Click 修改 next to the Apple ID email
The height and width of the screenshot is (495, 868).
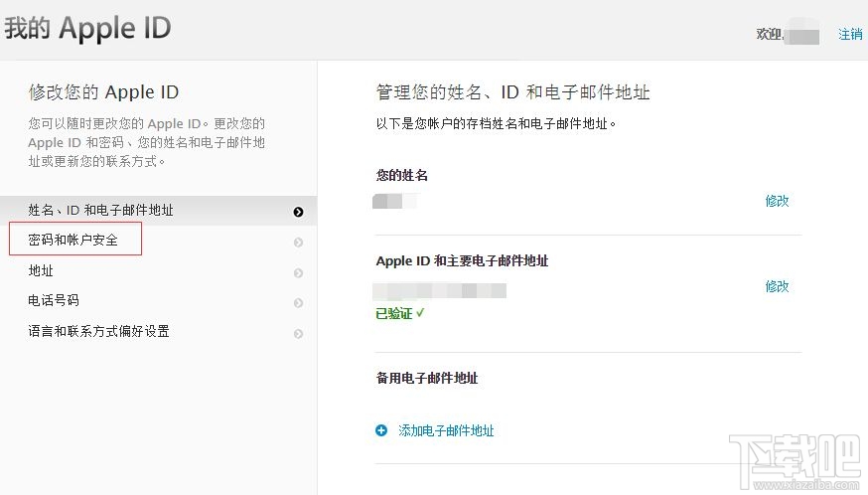pos(777,286)
